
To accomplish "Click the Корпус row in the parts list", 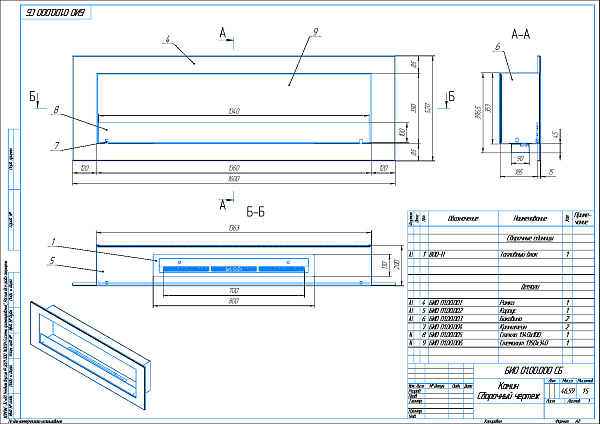I will pyautogui.click(x=505, y=310).
